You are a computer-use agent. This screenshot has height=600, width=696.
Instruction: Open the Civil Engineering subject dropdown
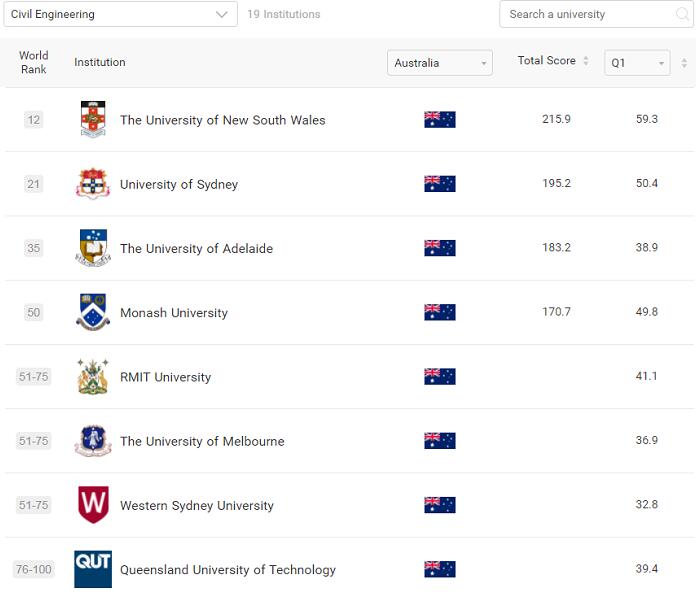tap(119, 14)
